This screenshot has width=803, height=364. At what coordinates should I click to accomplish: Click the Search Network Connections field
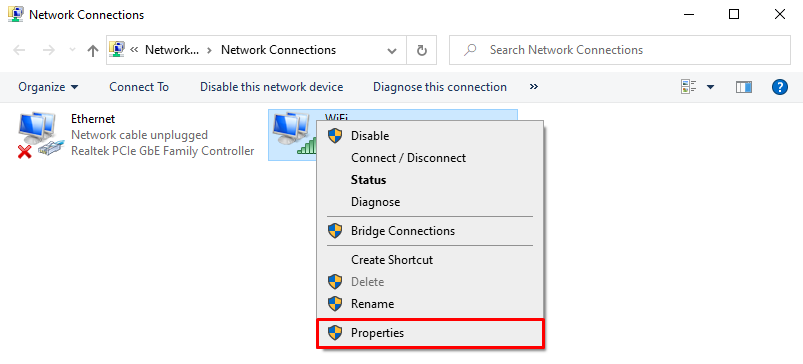pos(620,50)
